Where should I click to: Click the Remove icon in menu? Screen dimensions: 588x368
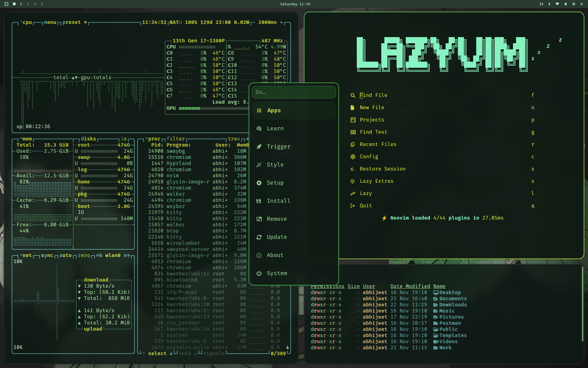259,219
